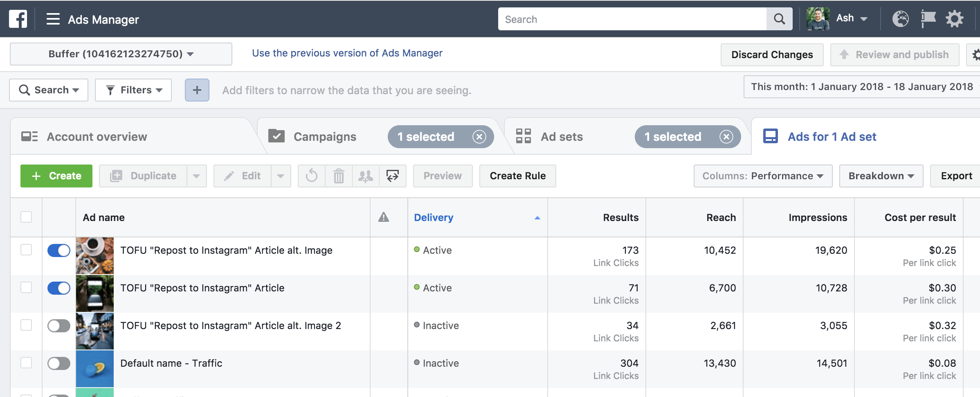The height and width of the screenshot is (397, 980).
Task: Disable the TOFU Article alt. Image ad
Action: coord(58,250)
